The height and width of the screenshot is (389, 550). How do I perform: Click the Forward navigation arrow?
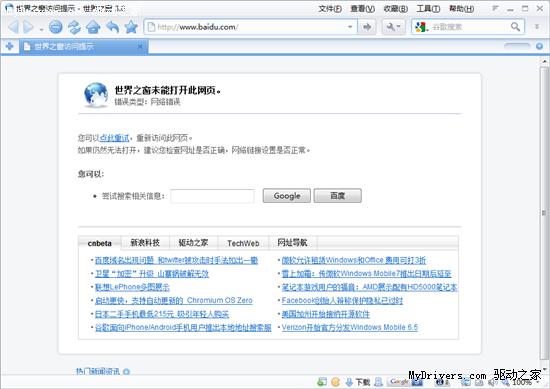coord(28,27)
